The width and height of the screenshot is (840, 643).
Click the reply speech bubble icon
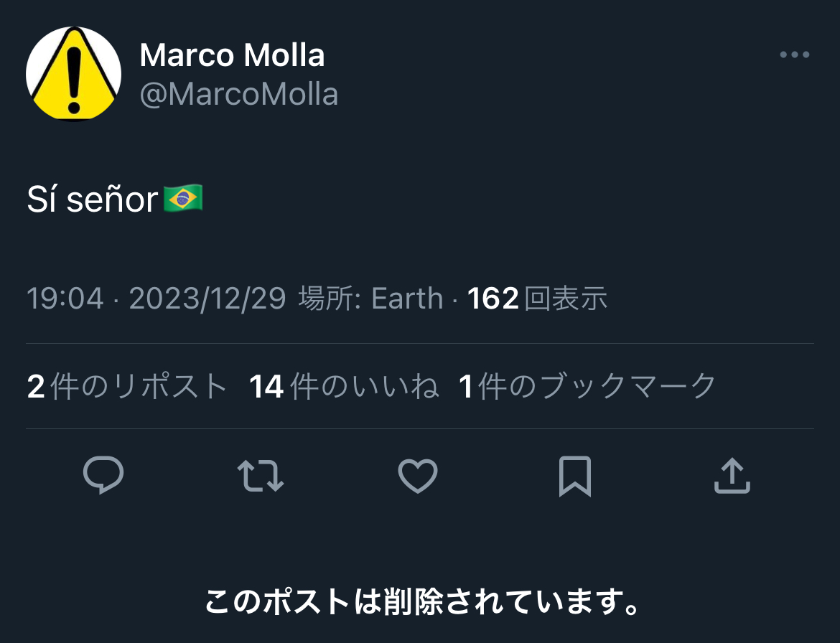[x=103, y=476]
